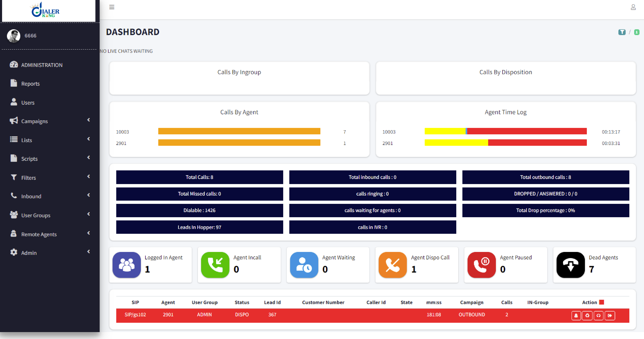Click the lock agent icon in Action column

click(x=576, y=316)
